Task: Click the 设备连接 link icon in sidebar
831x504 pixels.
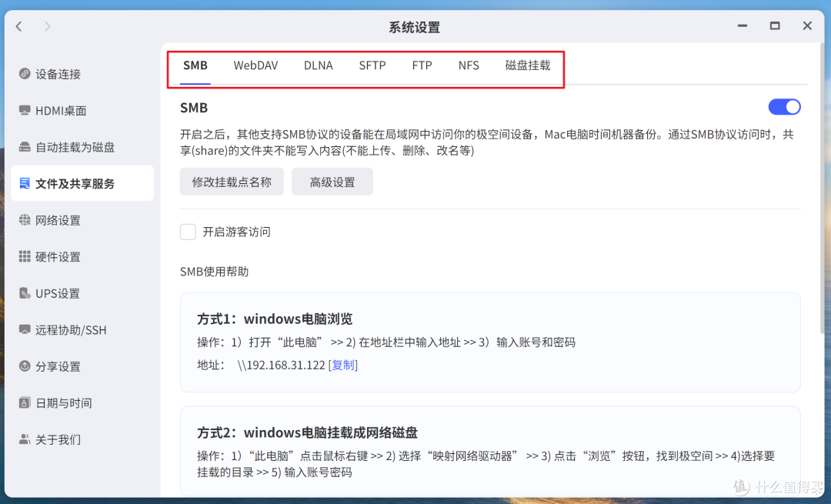Action: click(x=25, y=74)
